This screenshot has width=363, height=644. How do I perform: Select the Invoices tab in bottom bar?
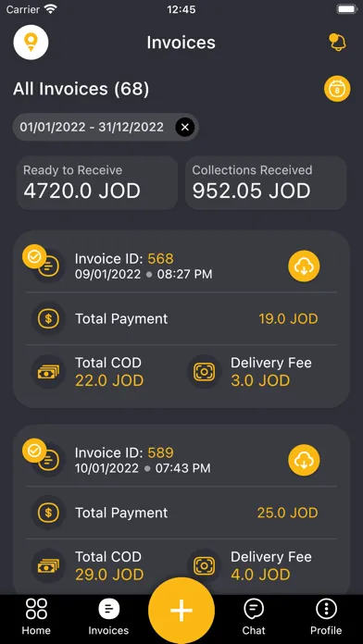pos(108,616)
